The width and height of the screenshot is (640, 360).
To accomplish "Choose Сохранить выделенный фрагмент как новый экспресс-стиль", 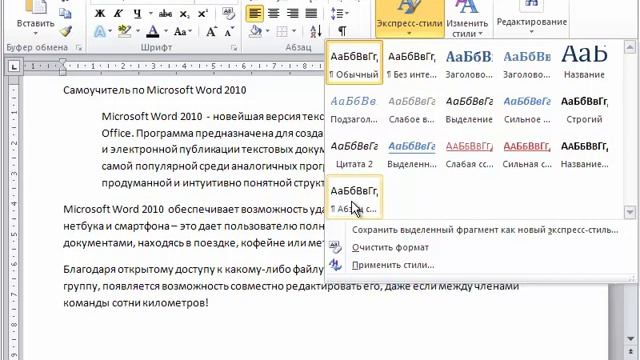I will coord(484,230).
